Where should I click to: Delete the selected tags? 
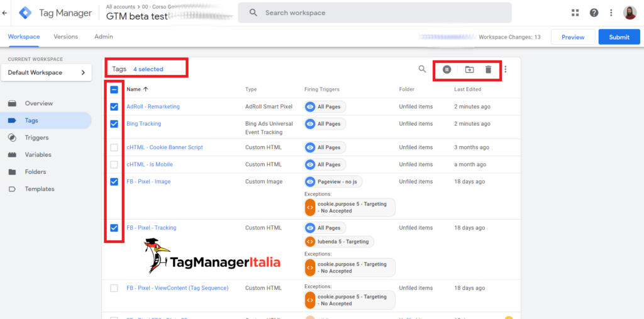[488, 69]
